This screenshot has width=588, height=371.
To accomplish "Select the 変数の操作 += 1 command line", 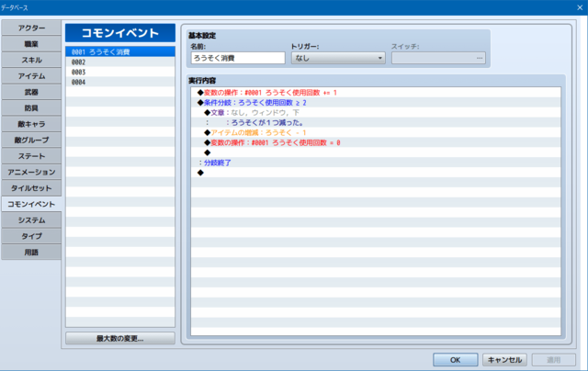I will tap(376, 93).
